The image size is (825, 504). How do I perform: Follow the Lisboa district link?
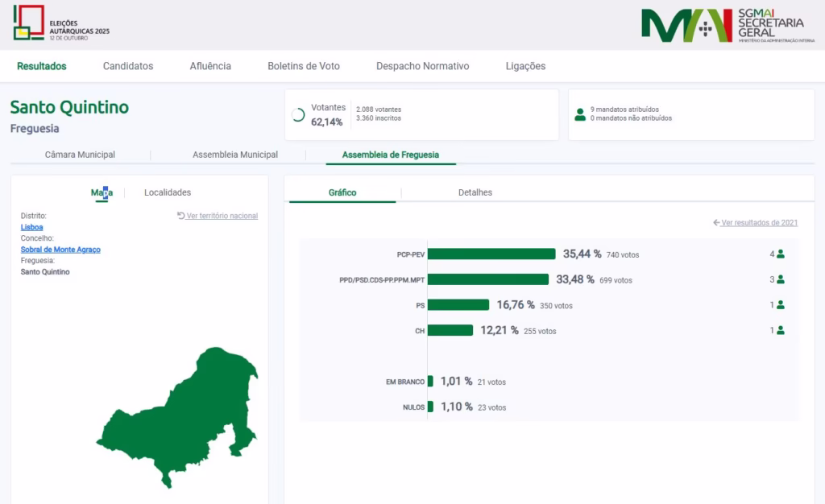(31, 227)
